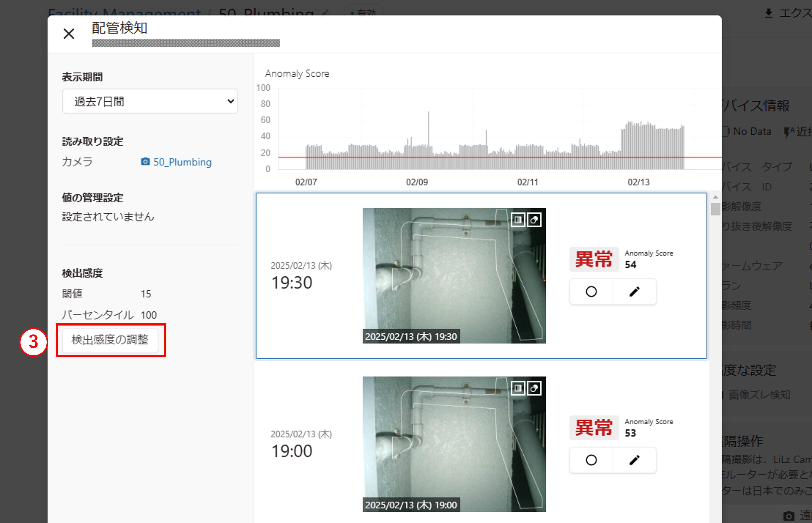Edit the 19:30 reading with pencil icon
The width and height of the screenshot is (812, 523).
634,291
